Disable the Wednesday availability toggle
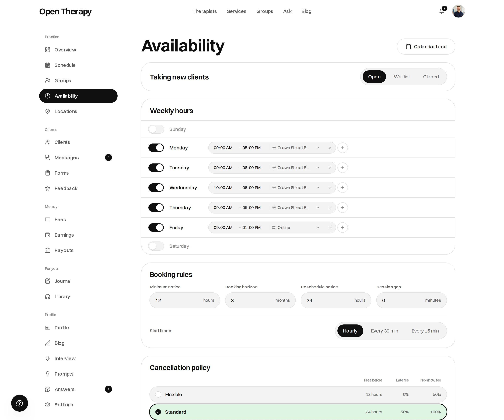Viewport: 504px width, 420px height. click(156, 187)
